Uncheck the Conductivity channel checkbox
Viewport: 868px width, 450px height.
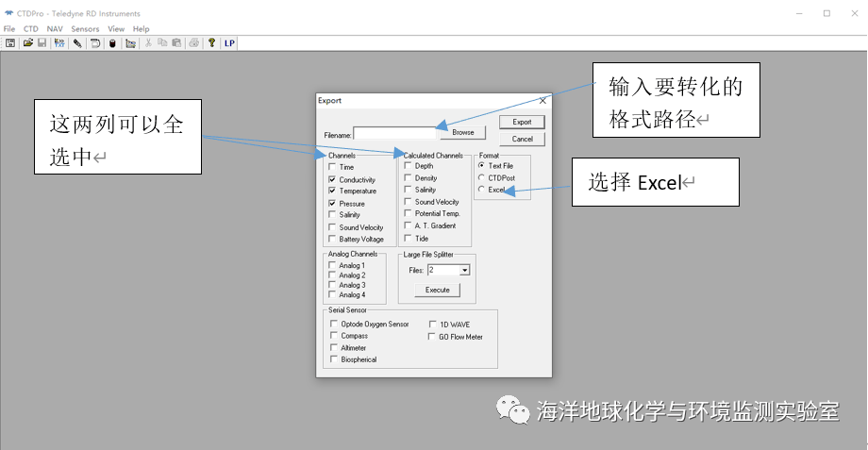click(332, 179)
